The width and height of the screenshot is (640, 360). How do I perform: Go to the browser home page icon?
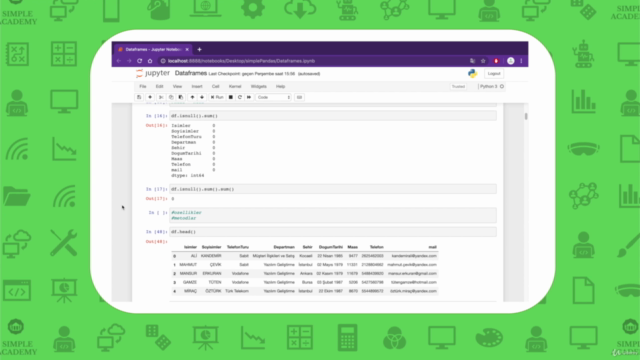(150, 61)
